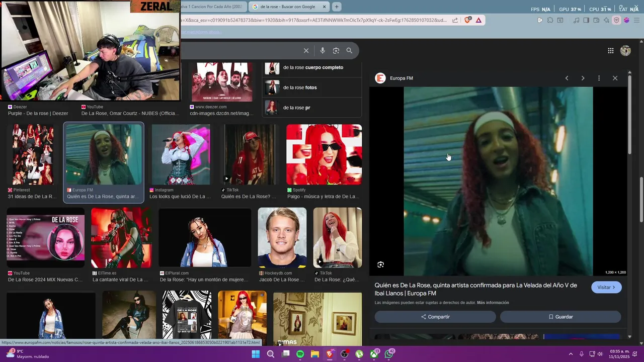
Task: Open TikTok De La Rose: ¿Qué result
Action: click(337, 245)
